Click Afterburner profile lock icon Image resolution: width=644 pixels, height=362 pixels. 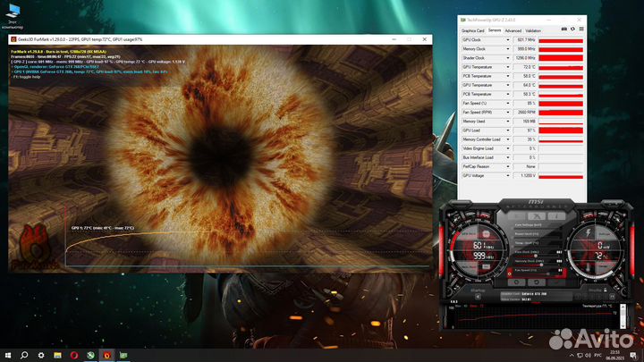tap(605, 290)
